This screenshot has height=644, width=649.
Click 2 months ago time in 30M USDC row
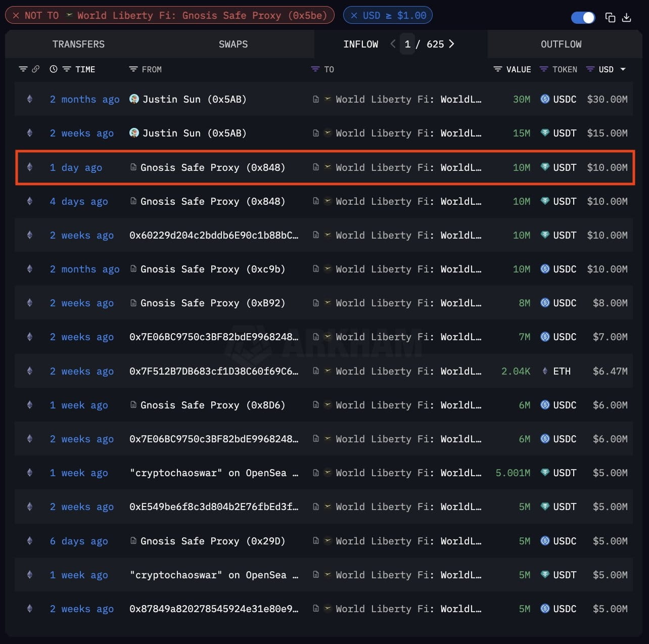(84, 99)
